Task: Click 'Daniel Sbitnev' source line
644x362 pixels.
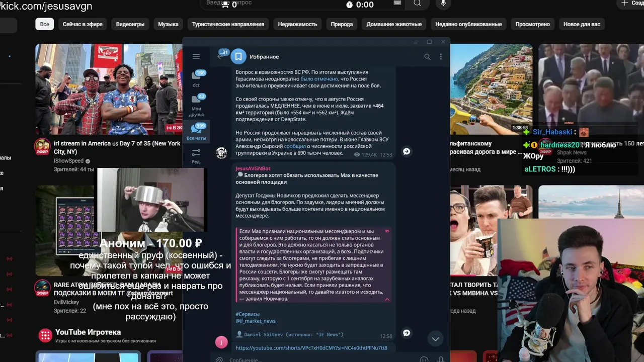Action: (x=290, y=334)
